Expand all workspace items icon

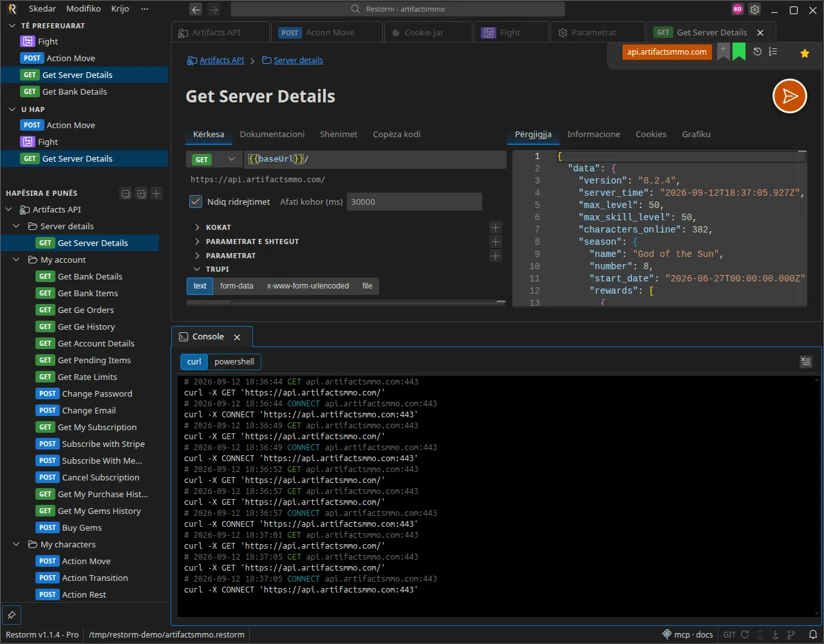coord(141,193)
